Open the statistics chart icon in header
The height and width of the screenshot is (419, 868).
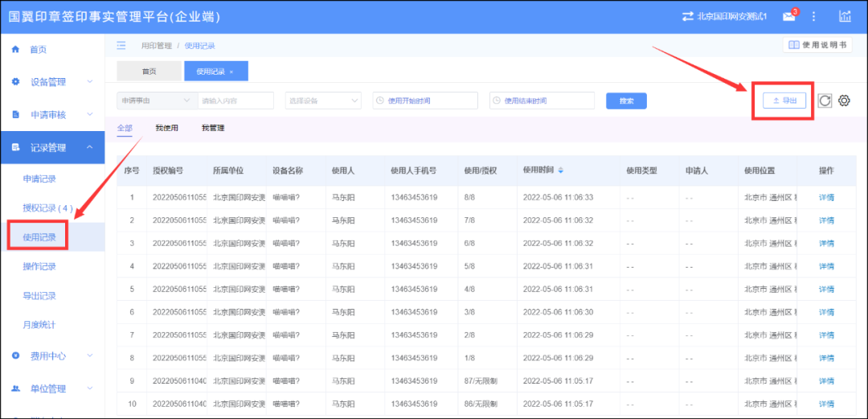(845, 17)
